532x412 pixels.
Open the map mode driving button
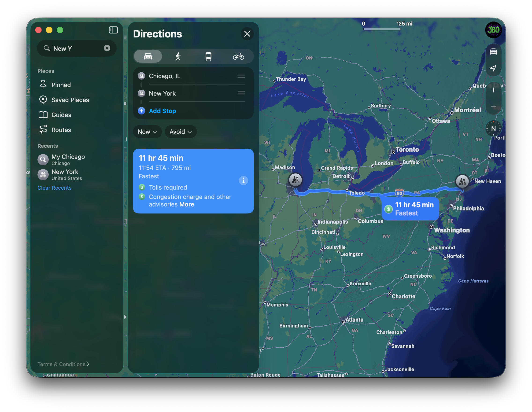493,52
